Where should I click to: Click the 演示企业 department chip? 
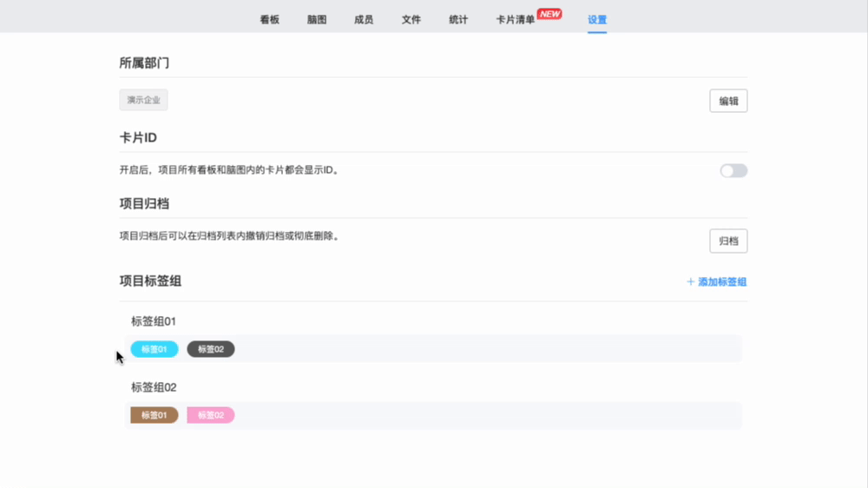pos(143,100)
